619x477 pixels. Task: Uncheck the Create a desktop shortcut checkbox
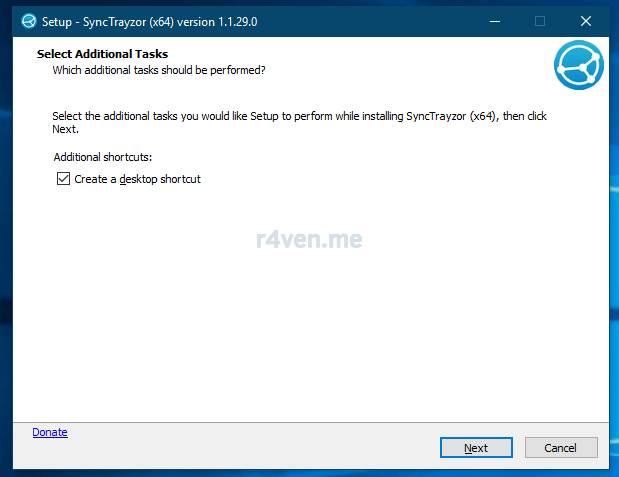tap(64, 179)
